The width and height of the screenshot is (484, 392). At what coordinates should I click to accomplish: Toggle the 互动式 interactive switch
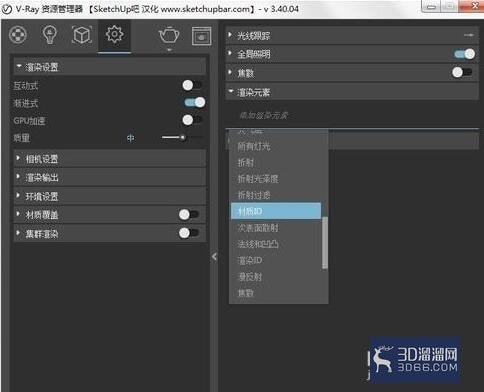click(x=192, y=85)
